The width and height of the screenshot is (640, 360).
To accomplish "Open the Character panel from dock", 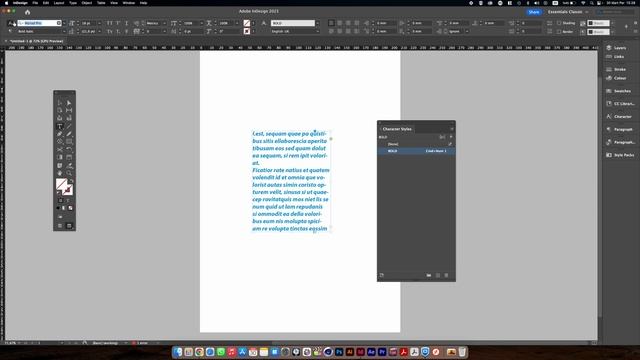I will (x=619, y=117).
